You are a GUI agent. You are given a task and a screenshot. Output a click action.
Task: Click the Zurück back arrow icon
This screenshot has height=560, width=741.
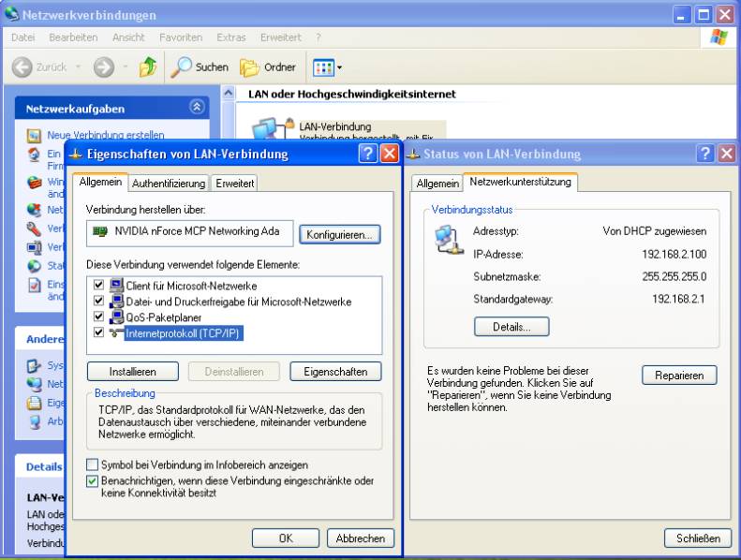(22, 67)
